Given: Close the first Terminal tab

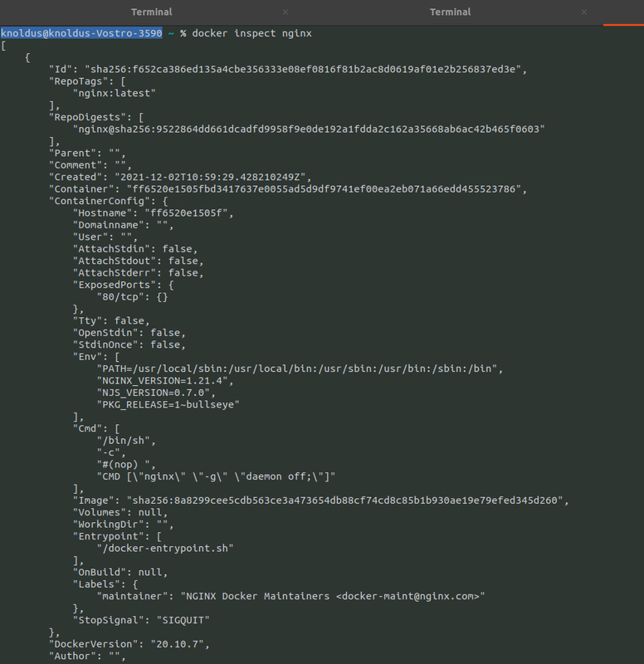Looking at the screenshot, I should click(285, 12).
